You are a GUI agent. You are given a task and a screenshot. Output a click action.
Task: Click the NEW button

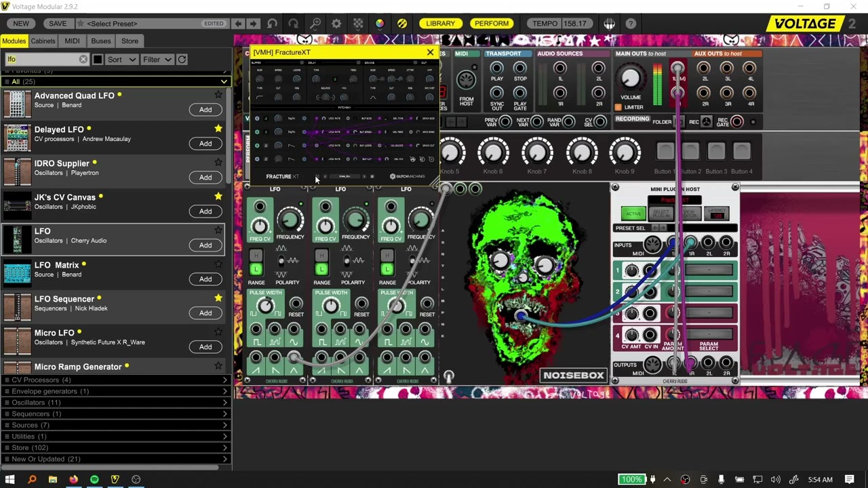coord(21,24)
